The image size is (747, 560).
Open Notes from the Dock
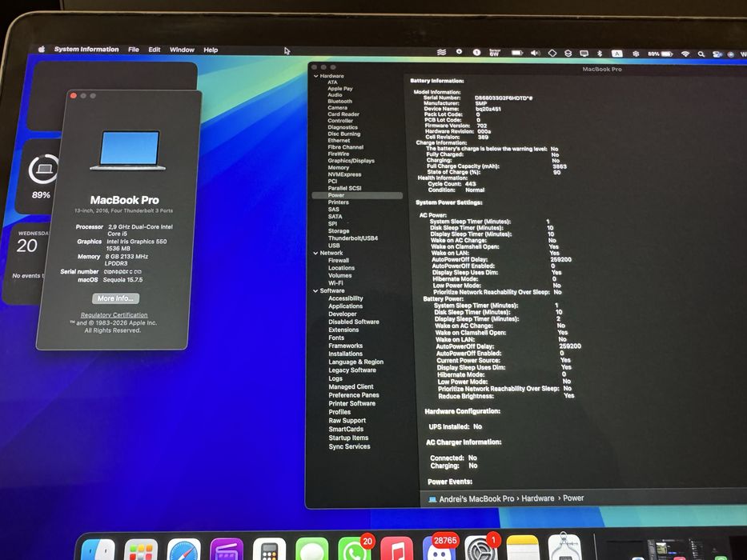(x=523, y=548)
